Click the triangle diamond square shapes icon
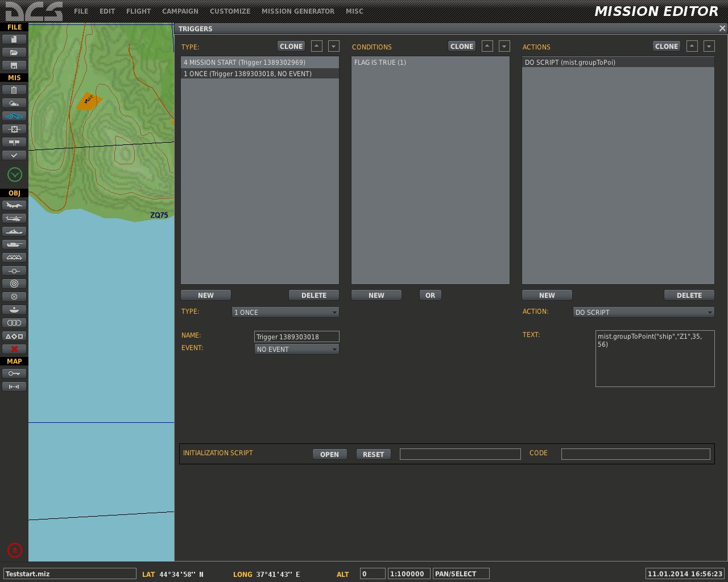The width and height of the screenshot is (728, 582). click(x=14, y=336)
